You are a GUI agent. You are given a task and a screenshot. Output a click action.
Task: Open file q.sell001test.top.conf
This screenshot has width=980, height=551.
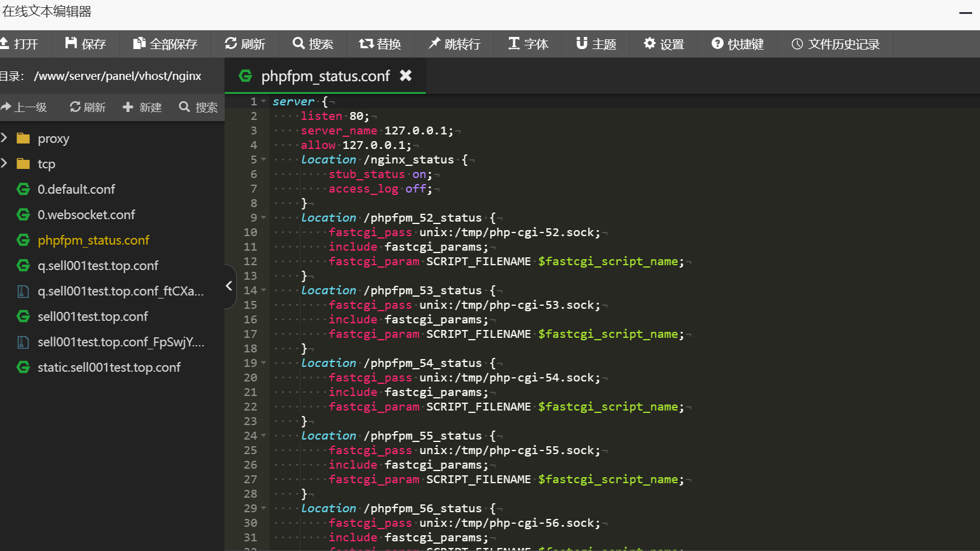(x=98, y=266)
